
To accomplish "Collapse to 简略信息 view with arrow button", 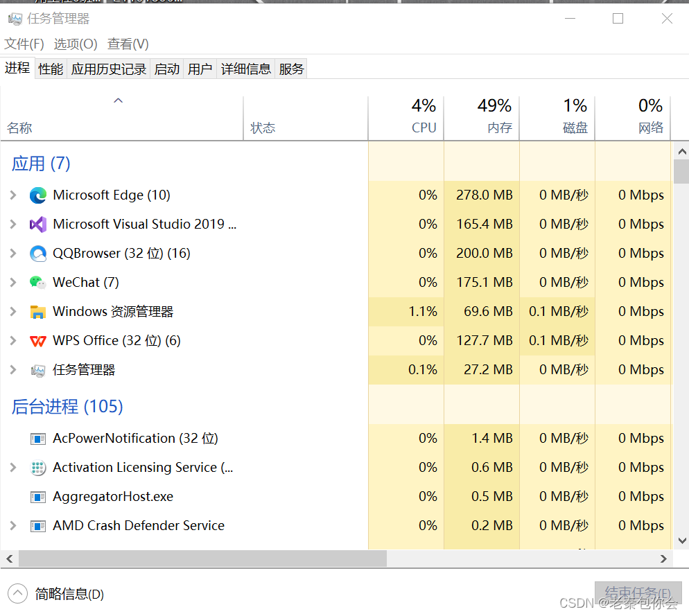I will 17,594.
